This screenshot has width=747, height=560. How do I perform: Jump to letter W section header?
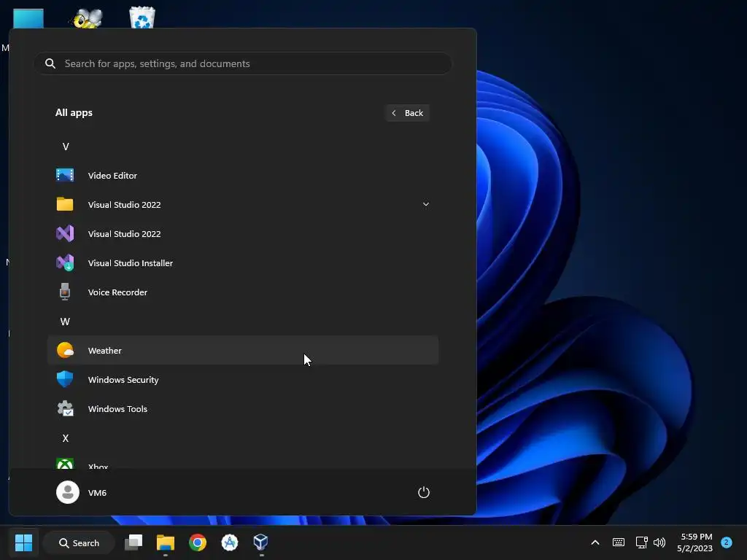pyautogui.click(x=65, y=322)
